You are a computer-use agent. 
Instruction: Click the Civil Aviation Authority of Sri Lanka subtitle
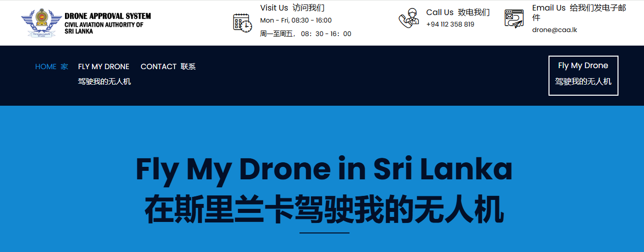click(x=103, y=28)
